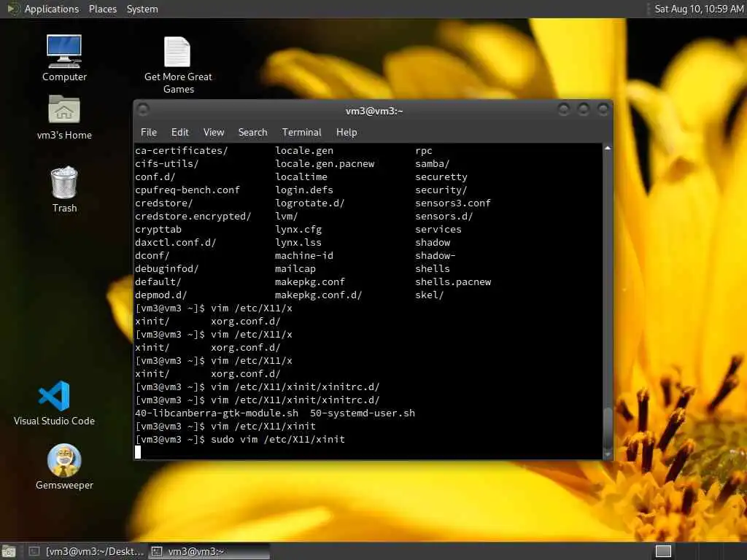Image resolution: width=747 pixels, height=560 pixels.
Task: Open the Terminal menu in the menu bar
Action: pyautogui.click(x=301, y=133)
